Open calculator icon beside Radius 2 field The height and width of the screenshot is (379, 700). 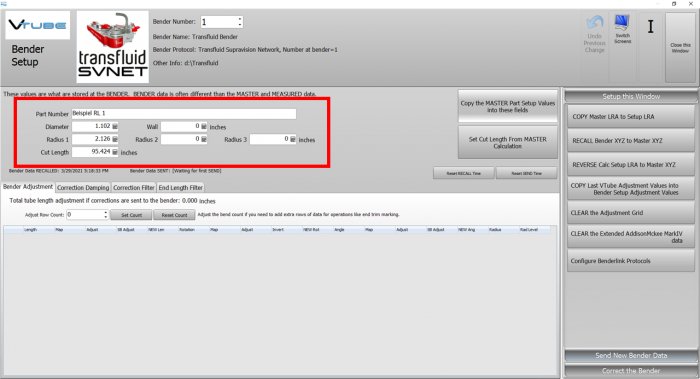pos(204,139)
